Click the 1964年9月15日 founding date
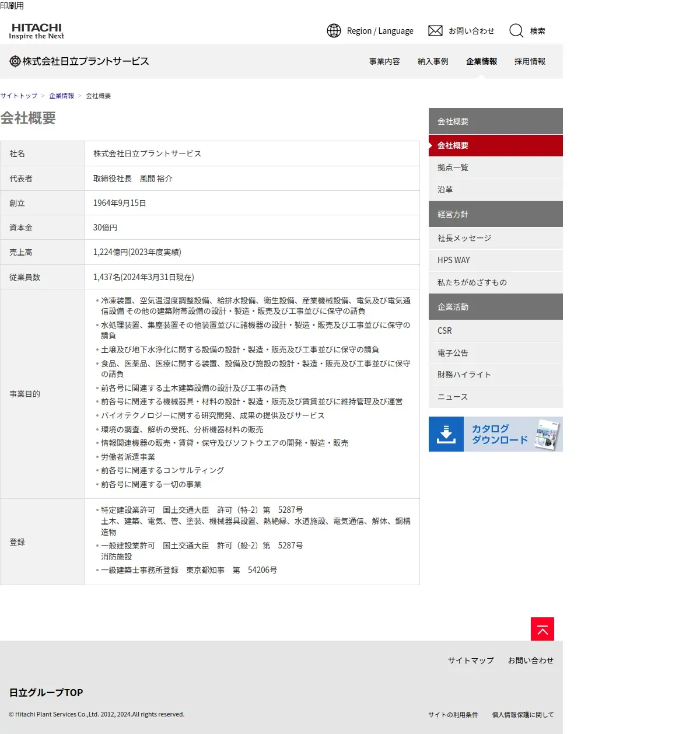The width and height of the screenshot is (700, 734). (120, 203)
